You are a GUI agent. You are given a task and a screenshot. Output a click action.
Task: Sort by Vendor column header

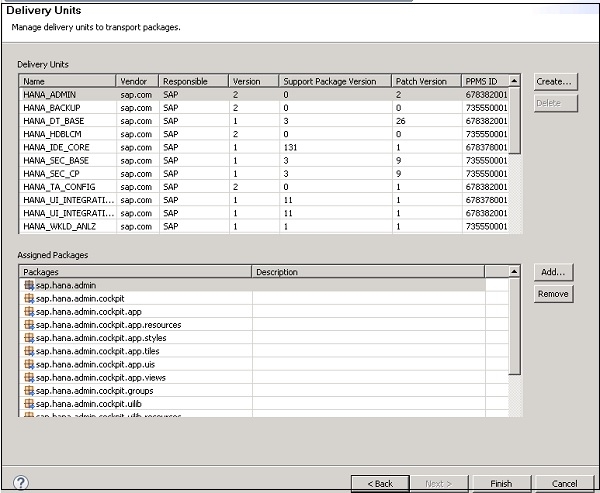point(137,81)
